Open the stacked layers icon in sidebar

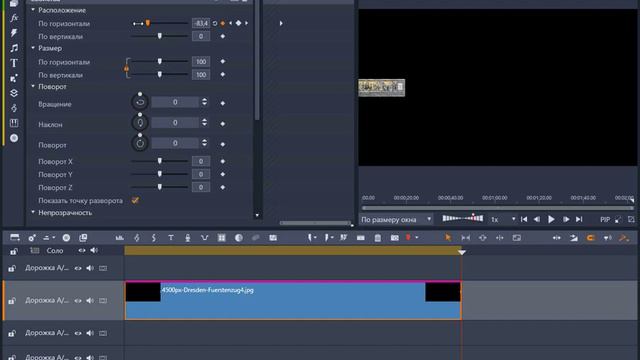14,93
